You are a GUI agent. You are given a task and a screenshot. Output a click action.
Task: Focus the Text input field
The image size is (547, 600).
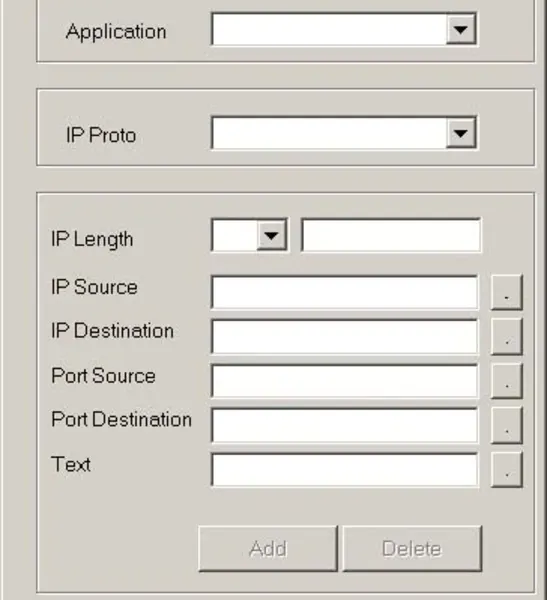345,470
